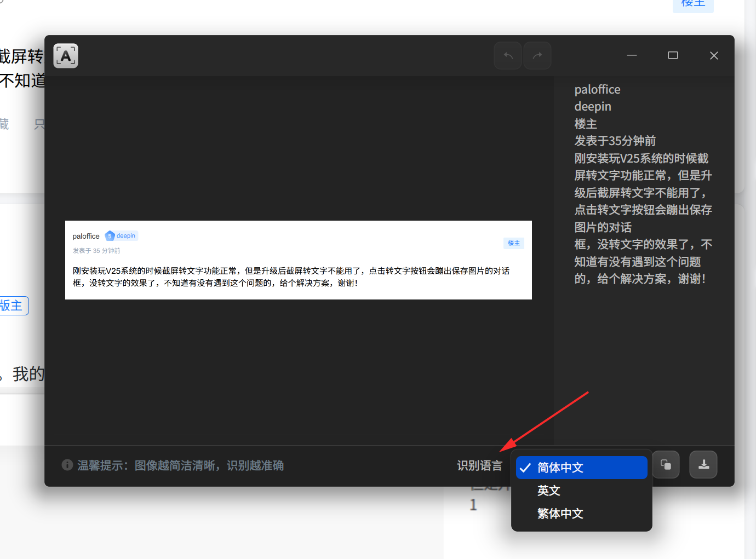756x559 pixels.
Task: Click the 温馨提示 hint text
Action: (180, 465)
